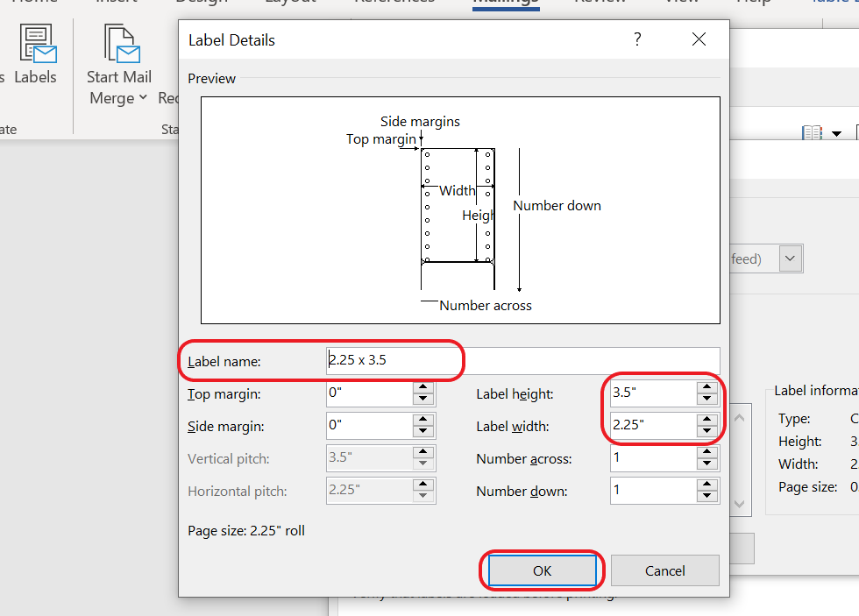Decrease Top margin with the down arrow
This screenshot has width=859, height=616.
pos(423,400)
